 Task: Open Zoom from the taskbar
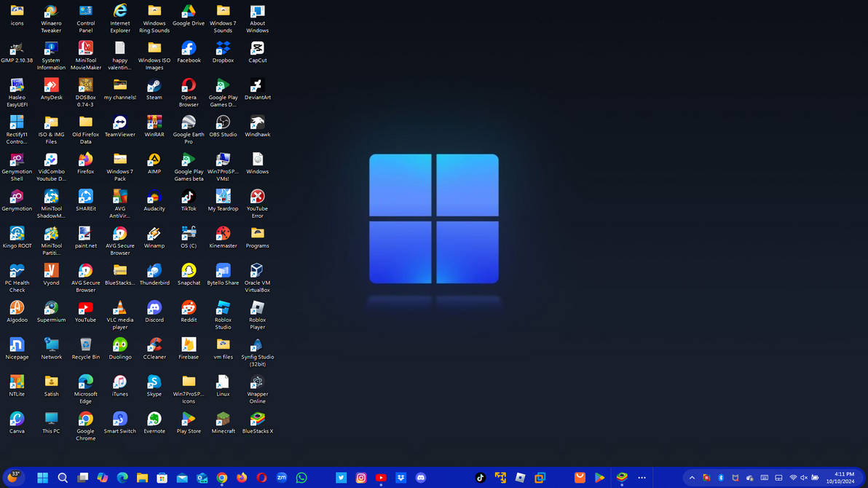click(282, 478)
